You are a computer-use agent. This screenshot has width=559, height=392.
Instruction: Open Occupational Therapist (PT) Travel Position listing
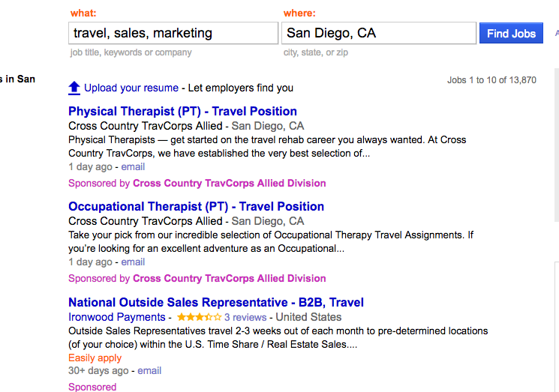click(x=196, y=207)
